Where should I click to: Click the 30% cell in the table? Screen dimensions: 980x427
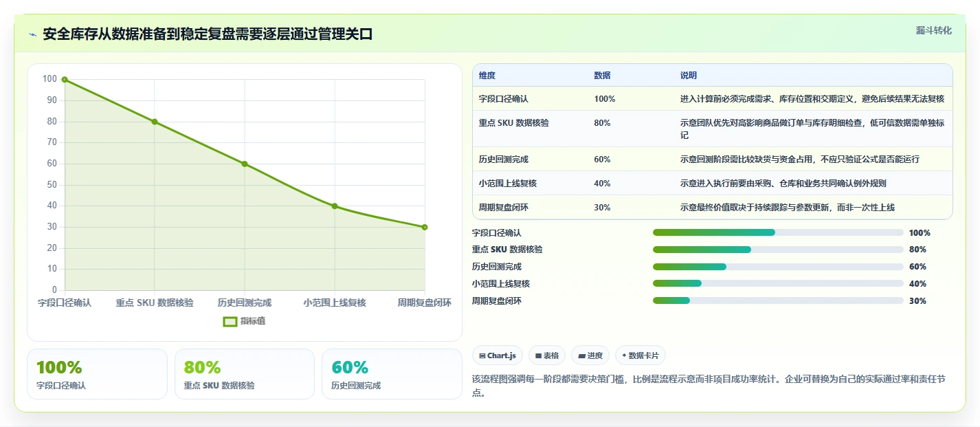click(603, 208)
